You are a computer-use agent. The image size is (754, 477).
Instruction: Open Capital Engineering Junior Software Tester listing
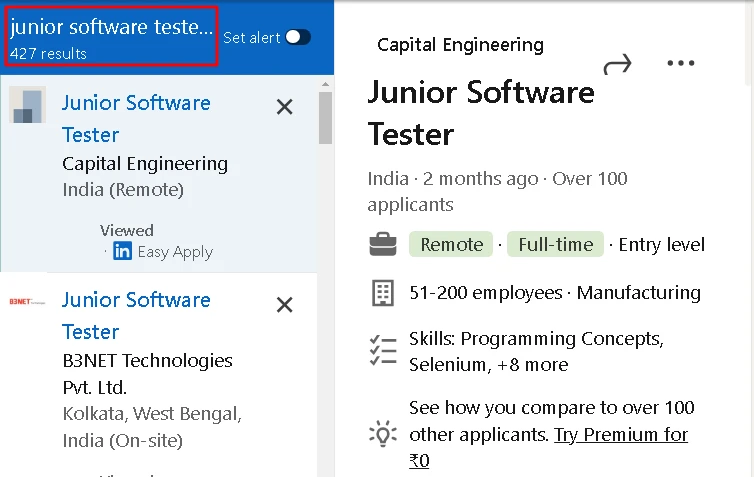coord(137,119)
